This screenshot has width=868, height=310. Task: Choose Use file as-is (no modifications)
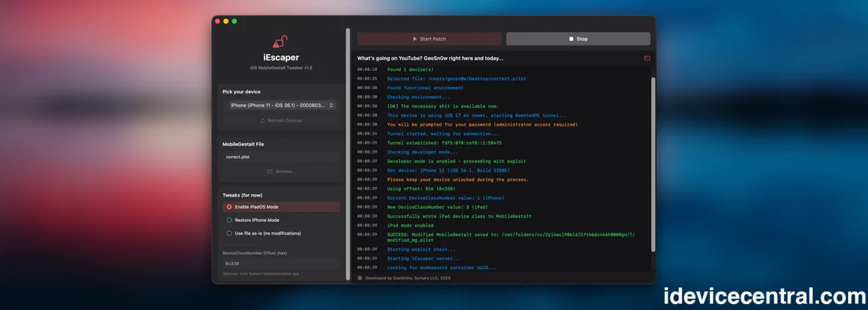229,234
